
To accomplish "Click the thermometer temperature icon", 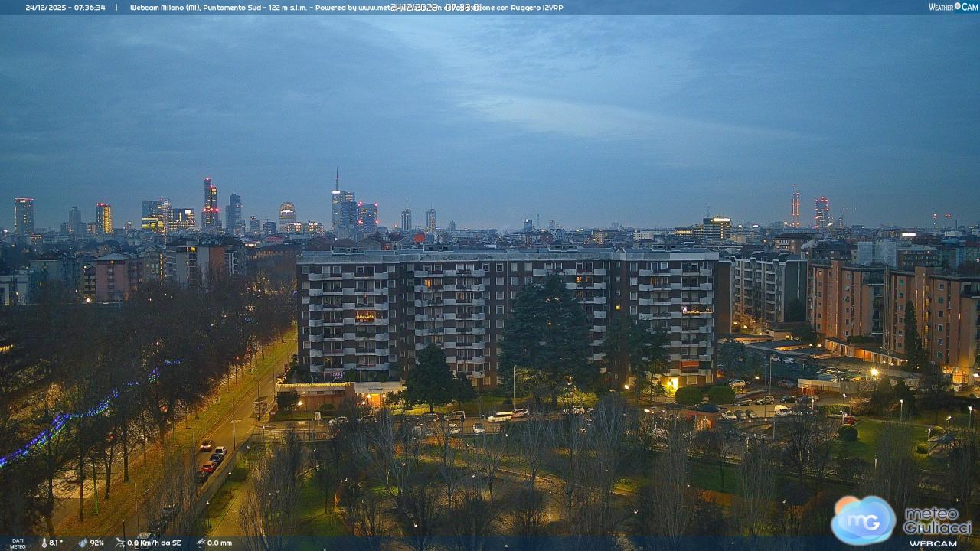I will tap(44, 543).
